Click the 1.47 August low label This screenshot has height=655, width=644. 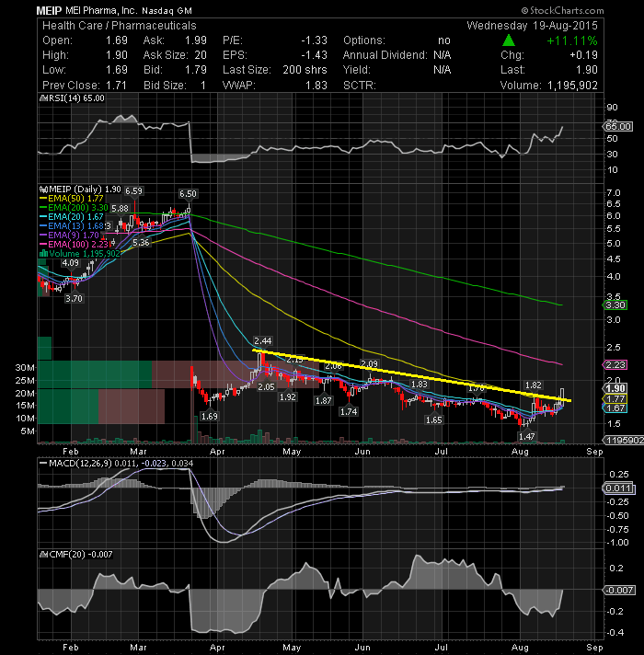[x=526, y=437]
